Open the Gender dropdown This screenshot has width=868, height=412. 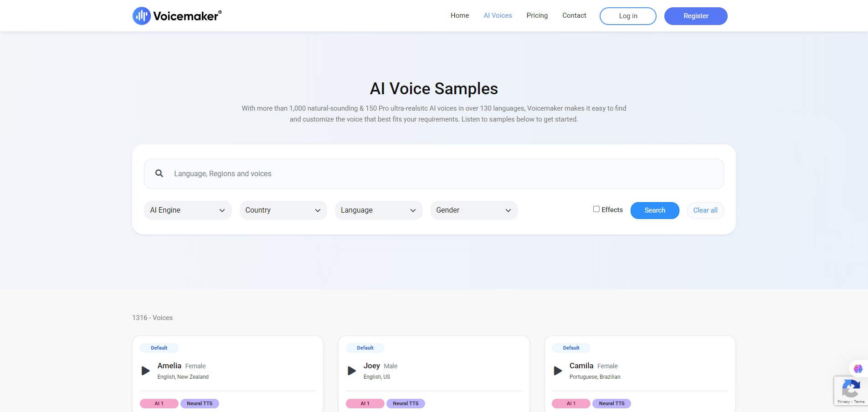pos(474,210)
